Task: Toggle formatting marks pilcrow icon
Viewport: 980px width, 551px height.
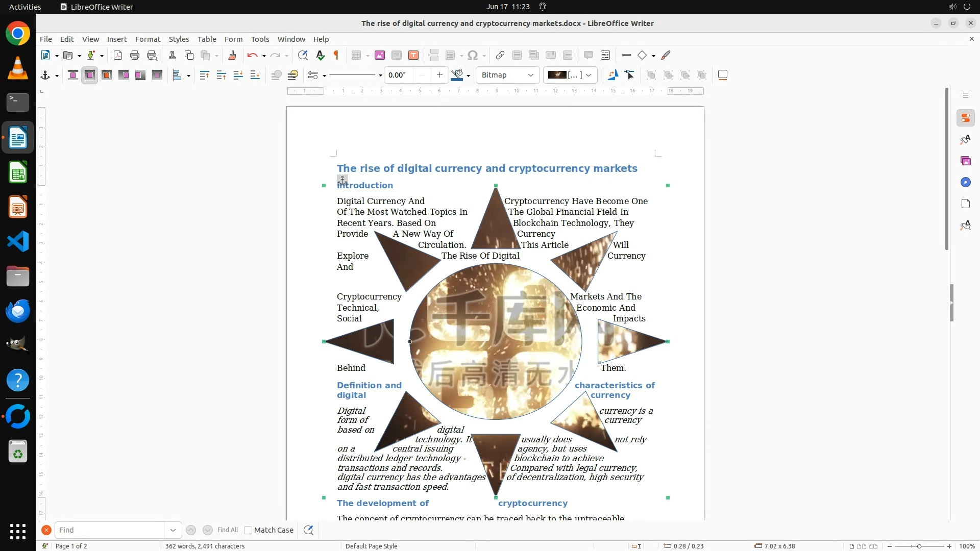Action: tap(336, 55)
